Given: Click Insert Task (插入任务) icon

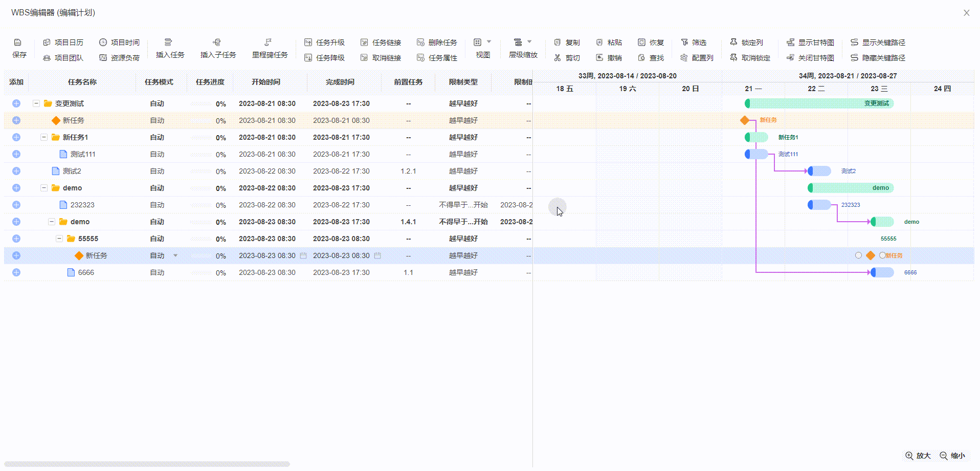Looking at the screenshot, I should [168, 42].
